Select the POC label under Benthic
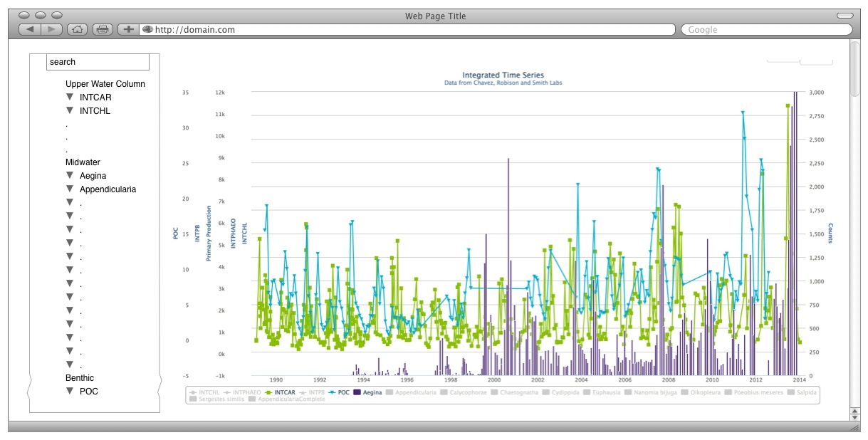The height and width of the screenshot is (440, 868). [89, 392]
